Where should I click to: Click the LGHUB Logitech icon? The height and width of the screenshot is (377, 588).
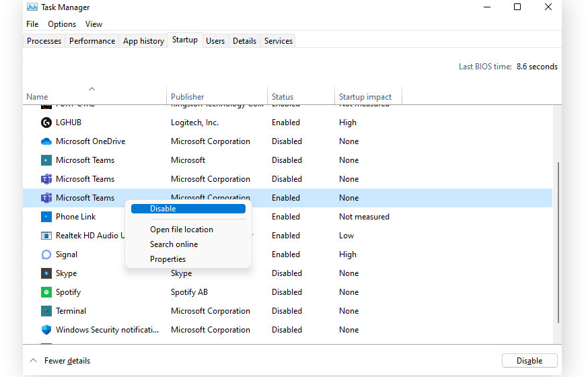point(46,123)
